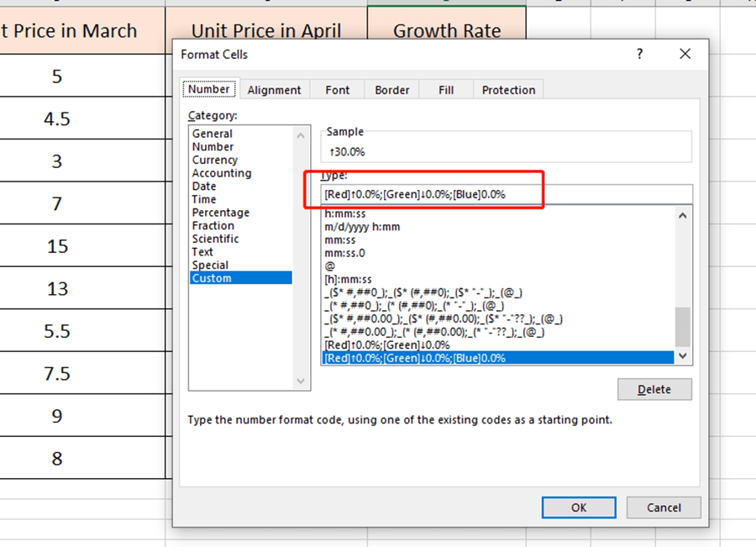756x547 pixels.
Task: Choose the mm:ss format code
Action: (498, 239)
